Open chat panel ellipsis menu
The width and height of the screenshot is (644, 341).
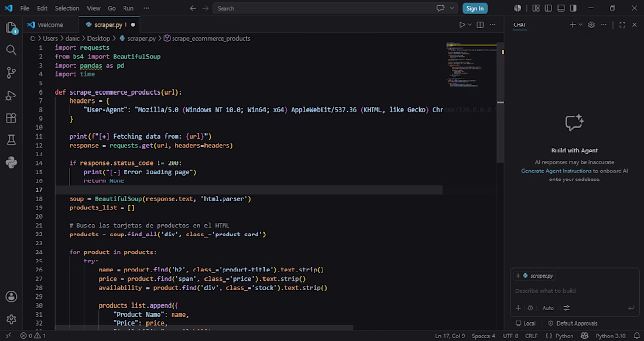(x=604, y=25)
